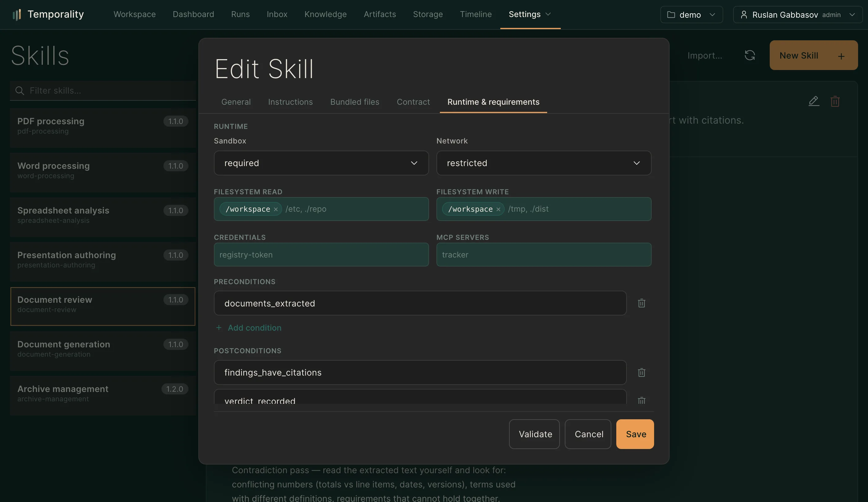Click the refresh skills icon
This screenshot has width=868, height=502.
coord(750,55)
